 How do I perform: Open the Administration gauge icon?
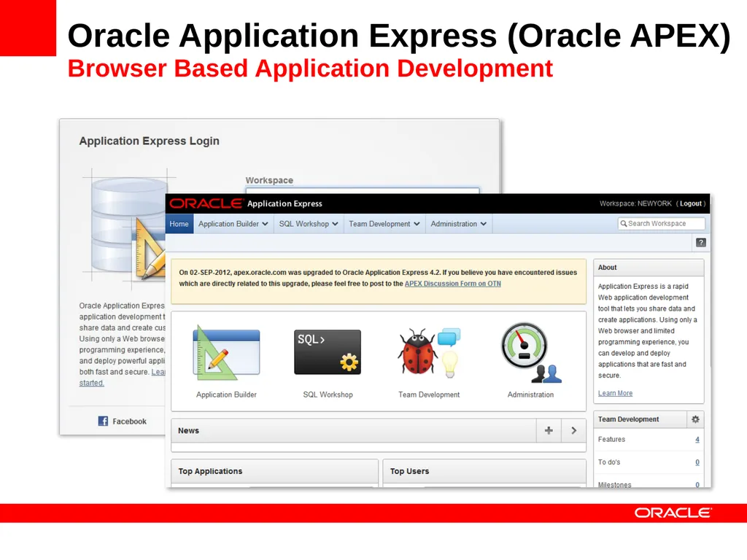[531, 353]
